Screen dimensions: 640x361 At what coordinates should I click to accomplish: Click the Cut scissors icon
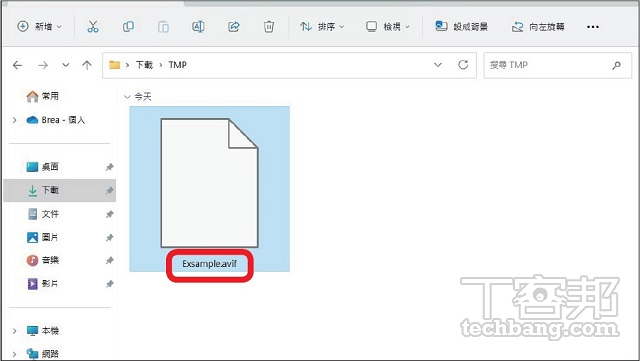[93, 27]
